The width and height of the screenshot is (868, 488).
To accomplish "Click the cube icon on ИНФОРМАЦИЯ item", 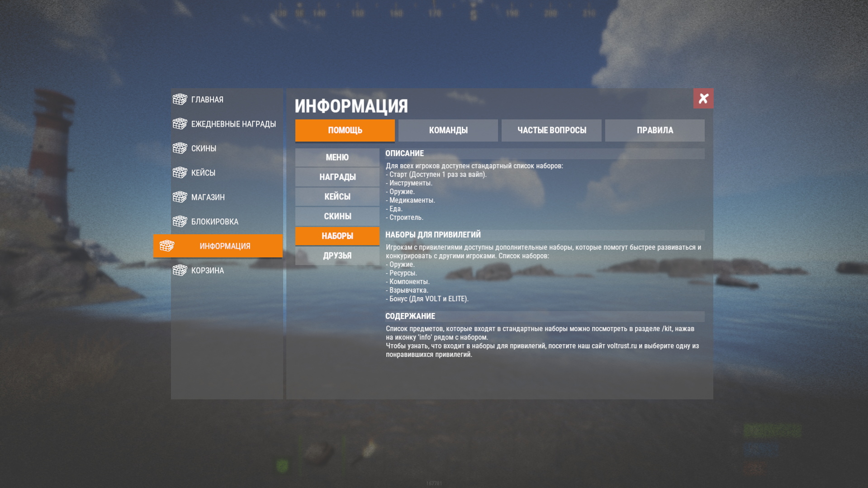I will 167,246.
